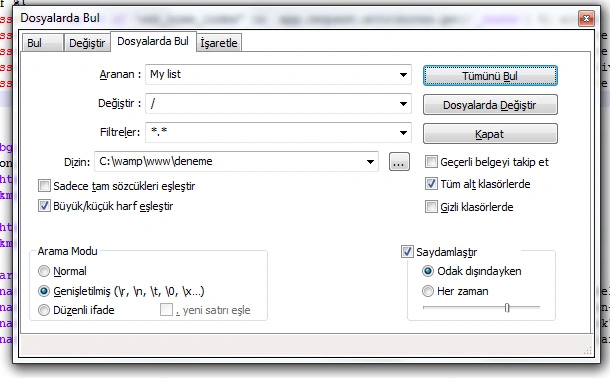
Task: Open the Dizin directory dropdown
Action: [370, 162]
